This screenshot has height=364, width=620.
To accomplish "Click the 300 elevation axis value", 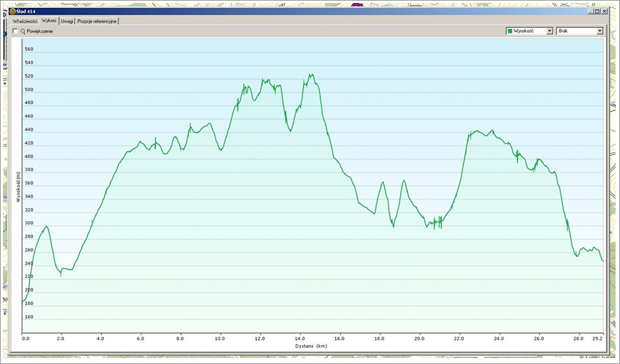I will pyautogui.click(x=29, y=223).
